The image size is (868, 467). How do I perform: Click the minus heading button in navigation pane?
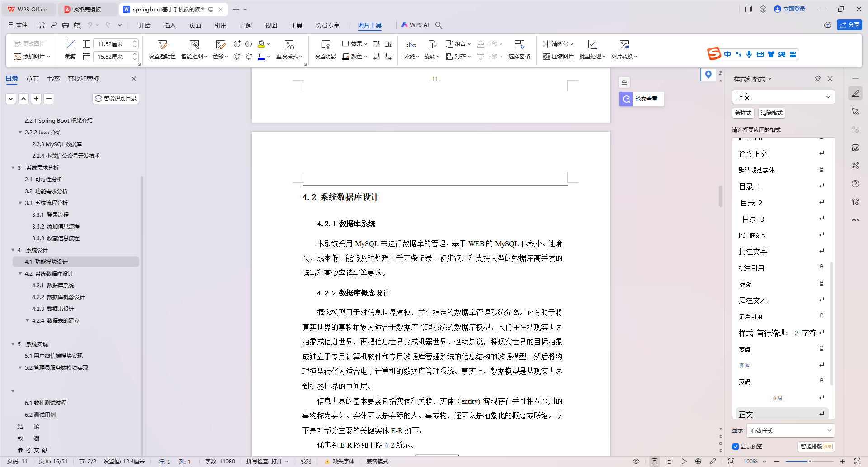click(49, 99)
